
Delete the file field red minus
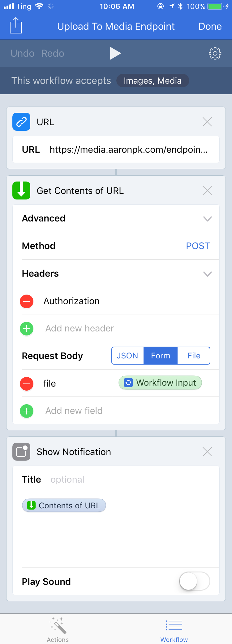[x=27, y=383]
